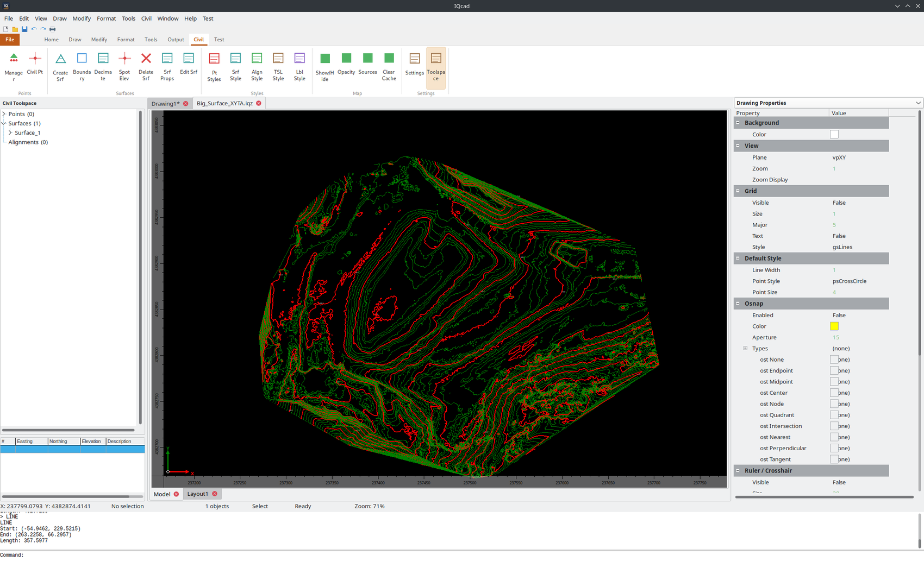924x561 pixels.
Task: Collapse the Background property group
Action: (x=738, y=123)
